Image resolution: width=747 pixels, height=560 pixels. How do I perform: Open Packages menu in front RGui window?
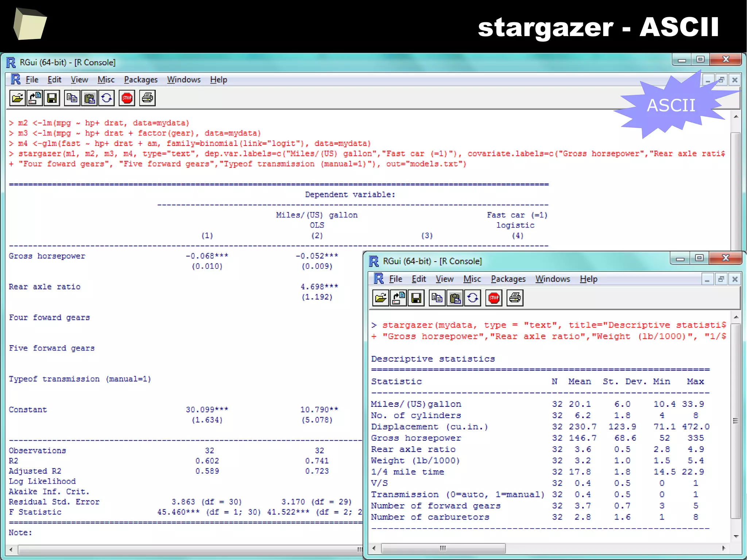point(508,279)
